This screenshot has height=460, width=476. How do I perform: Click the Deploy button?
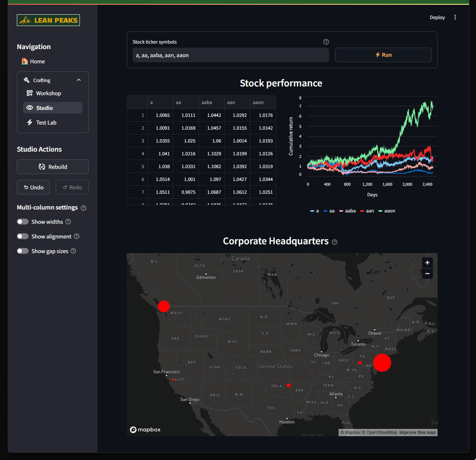point(437,17)
